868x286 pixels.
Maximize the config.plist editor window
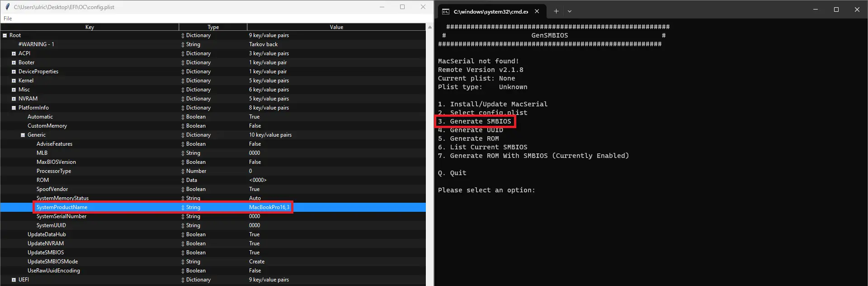pyautogui.click(x=402, y=7)
